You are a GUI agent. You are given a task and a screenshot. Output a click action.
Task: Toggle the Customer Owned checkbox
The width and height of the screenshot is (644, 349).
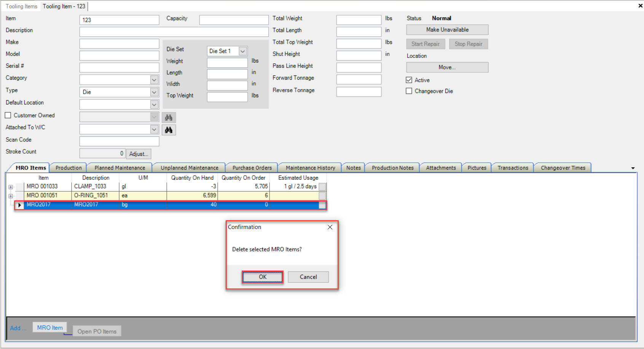point(8,115)
